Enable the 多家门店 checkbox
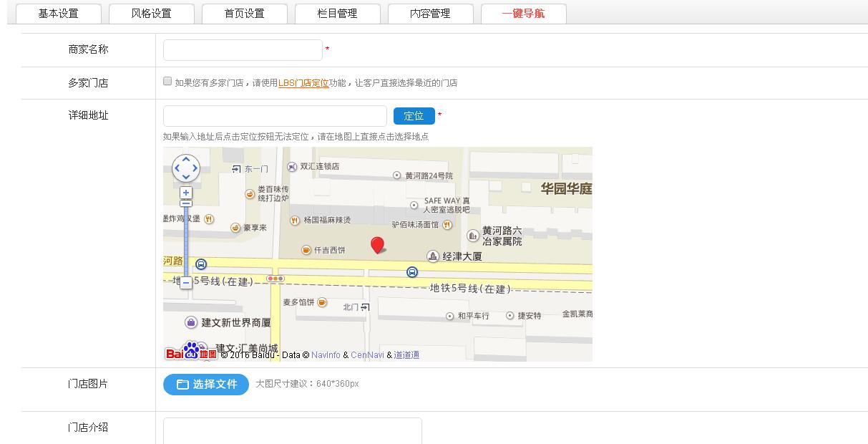Screen dimensions: 868x444 click(167, 82)
